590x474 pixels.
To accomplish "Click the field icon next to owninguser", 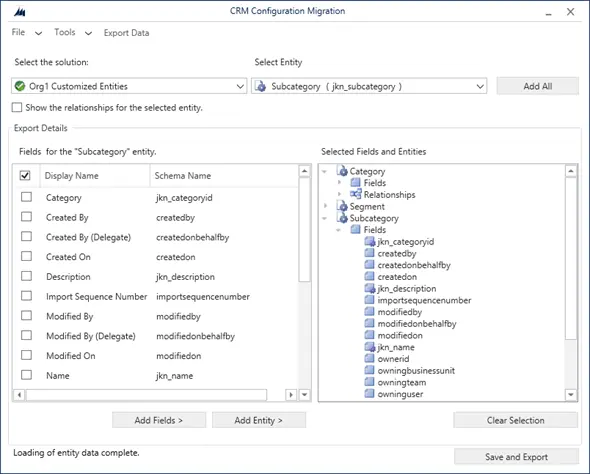I will tap(370, 394).
